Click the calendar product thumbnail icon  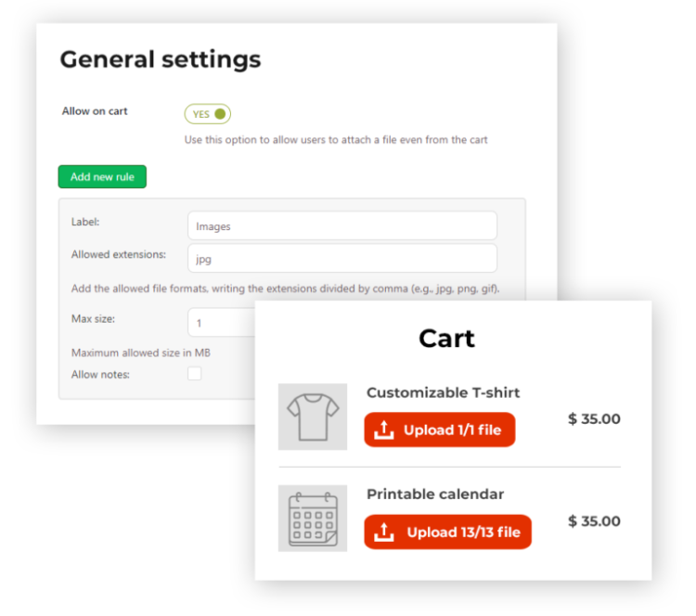pos(313,519)
